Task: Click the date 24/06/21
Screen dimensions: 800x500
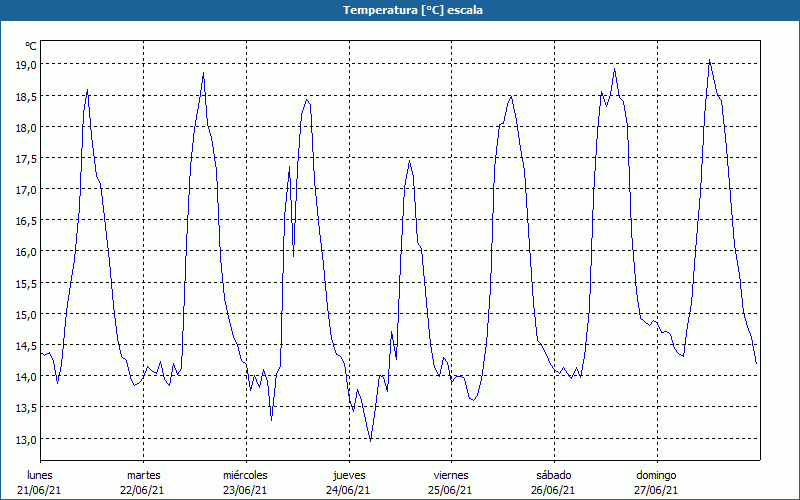Action: [348, 490]
